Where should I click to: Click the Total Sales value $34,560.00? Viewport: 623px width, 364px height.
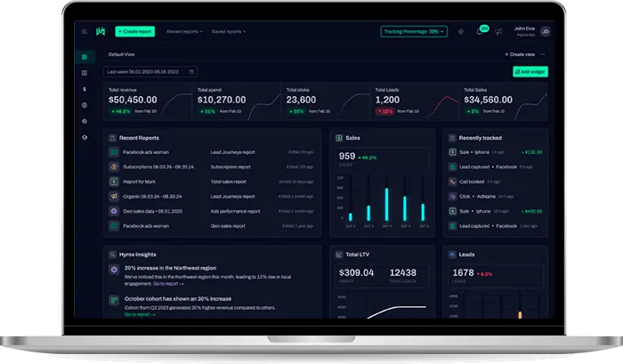click(x=489, y=100)
